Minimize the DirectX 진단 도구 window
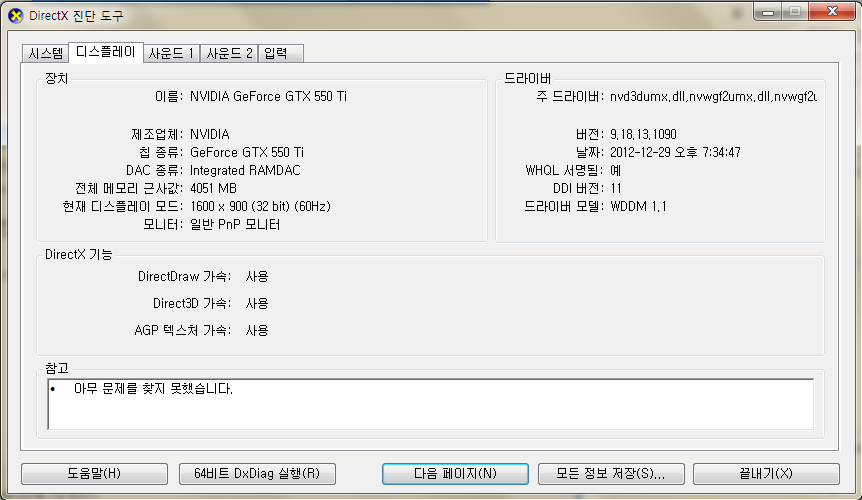862x500 pixels. 768,12
